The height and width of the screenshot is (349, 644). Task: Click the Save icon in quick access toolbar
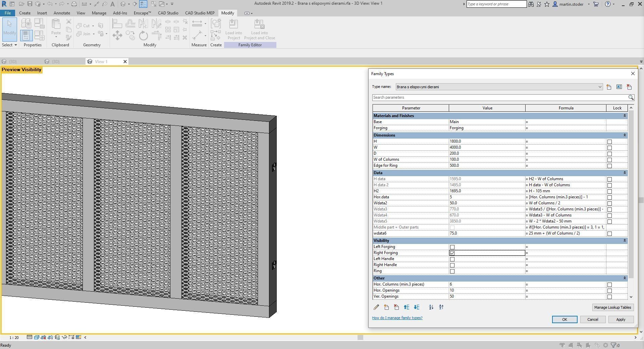click(x=30, y=4)
